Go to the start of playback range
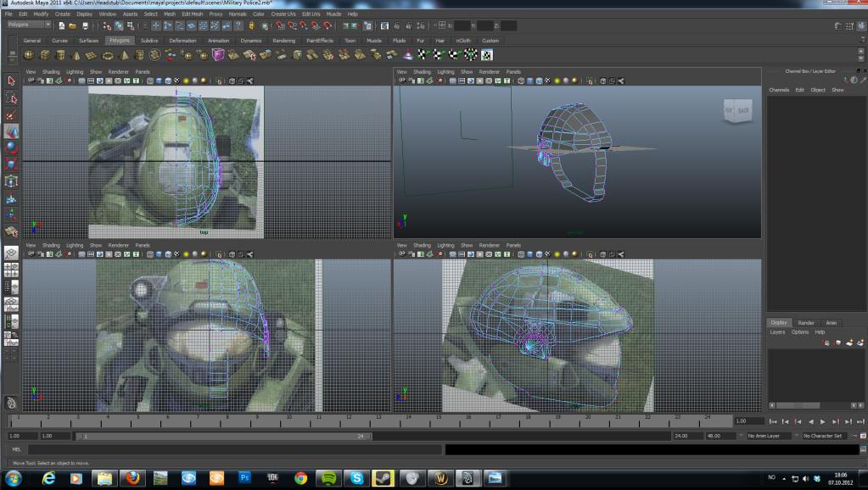Screen dimensions: 868x490 [x=773, y=421]
